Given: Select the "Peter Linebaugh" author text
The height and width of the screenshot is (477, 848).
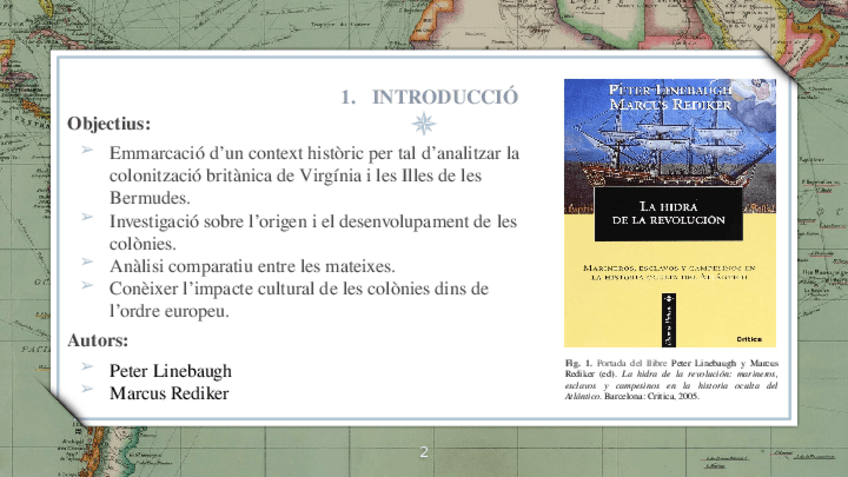Looking at the screenshot, I should pos(170,371).
